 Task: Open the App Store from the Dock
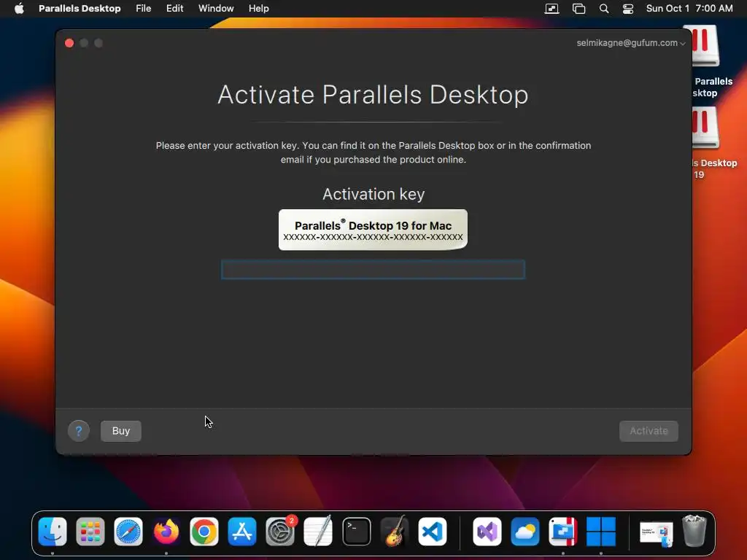pyautogui.click(x=242, y=532)
